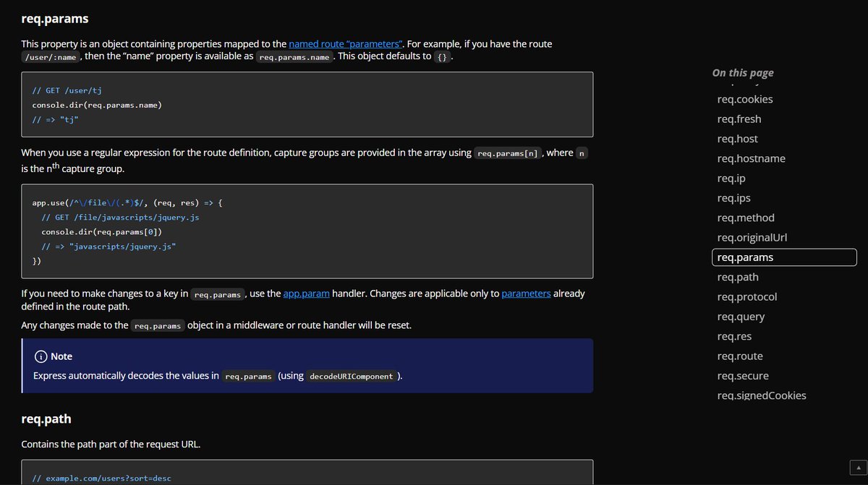
Task: Go to req.fresh in page index
Action: pos(739,119)
